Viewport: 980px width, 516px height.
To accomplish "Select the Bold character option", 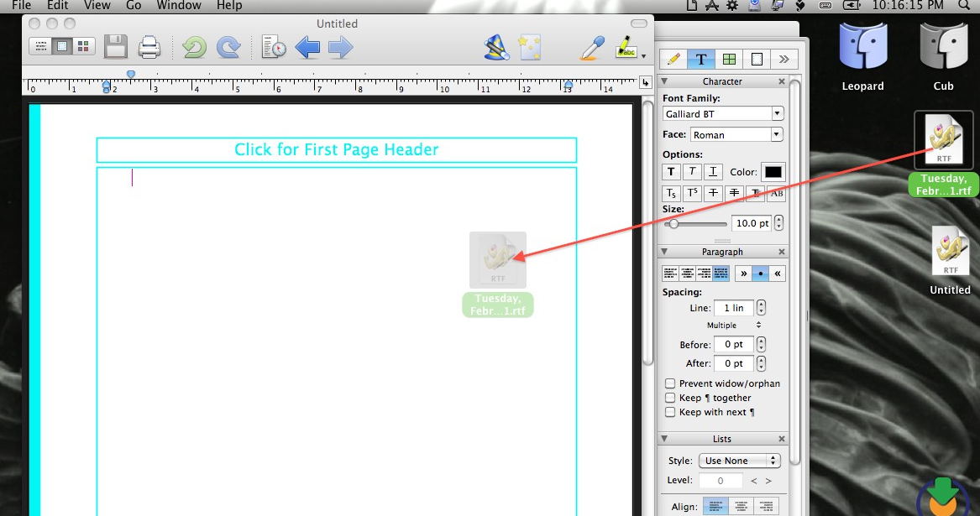I will (671, 171).
